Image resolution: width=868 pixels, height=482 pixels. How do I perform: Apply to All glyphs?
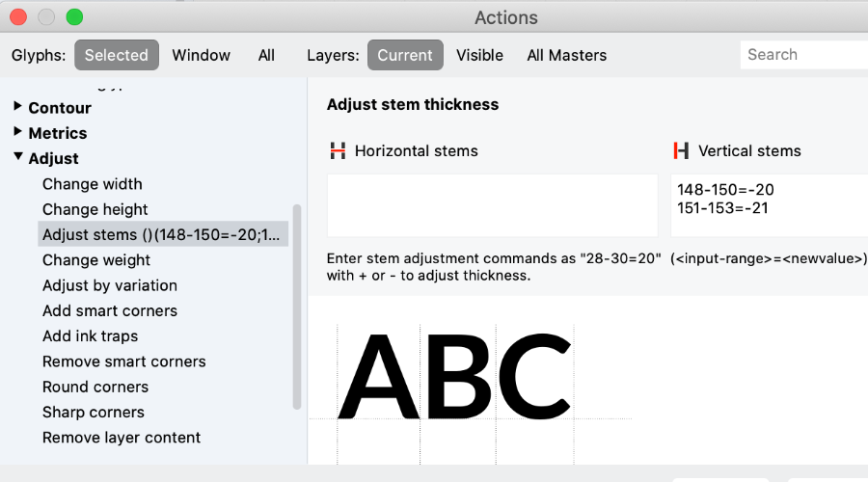click(x=266, y=55)
